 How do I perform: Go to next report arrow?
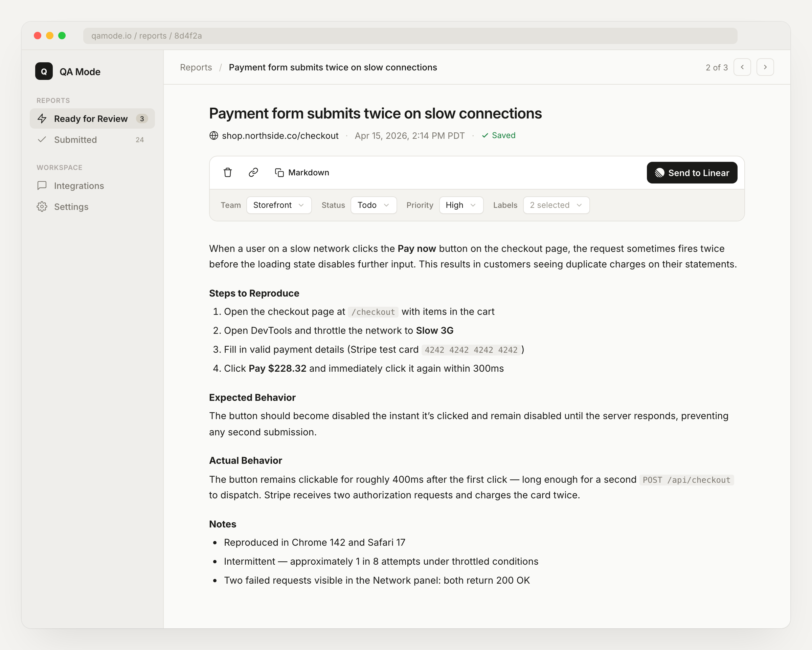765,67
